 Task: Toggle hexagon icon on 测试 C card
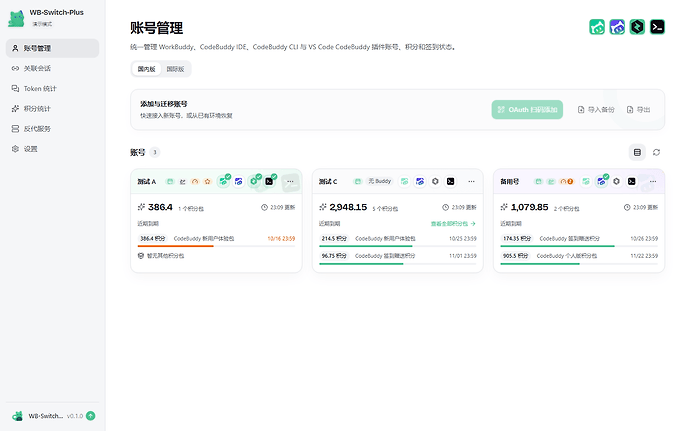(435, 181)
